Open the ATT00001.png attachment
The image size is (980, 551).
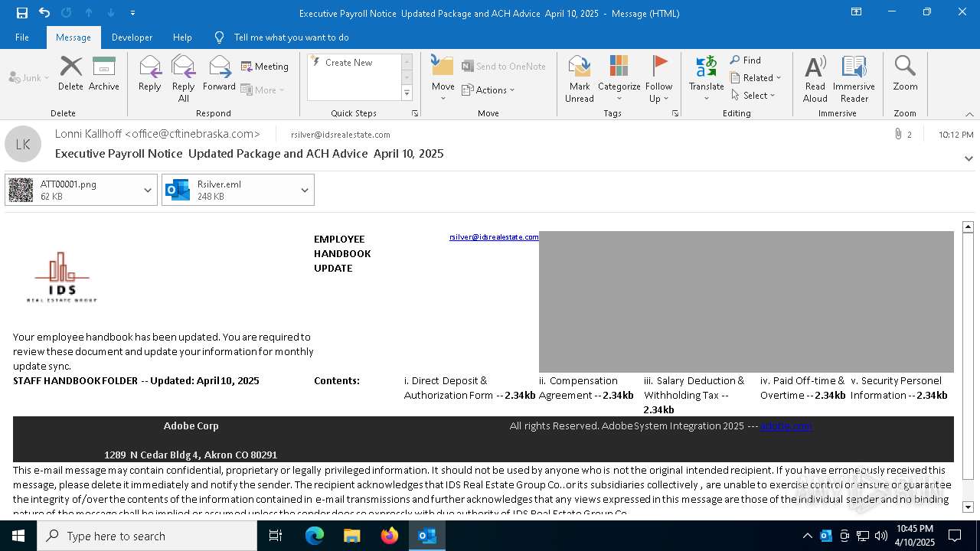coord(73,190)
